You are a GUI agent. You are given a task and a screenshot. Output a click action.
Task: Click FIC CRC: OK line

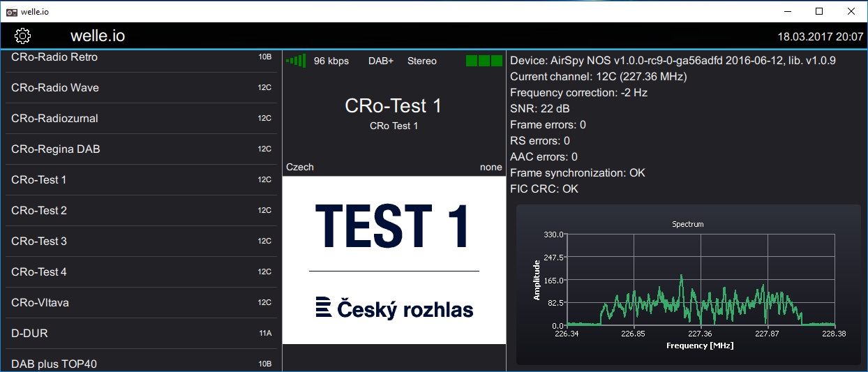click(x=544, y=189)
